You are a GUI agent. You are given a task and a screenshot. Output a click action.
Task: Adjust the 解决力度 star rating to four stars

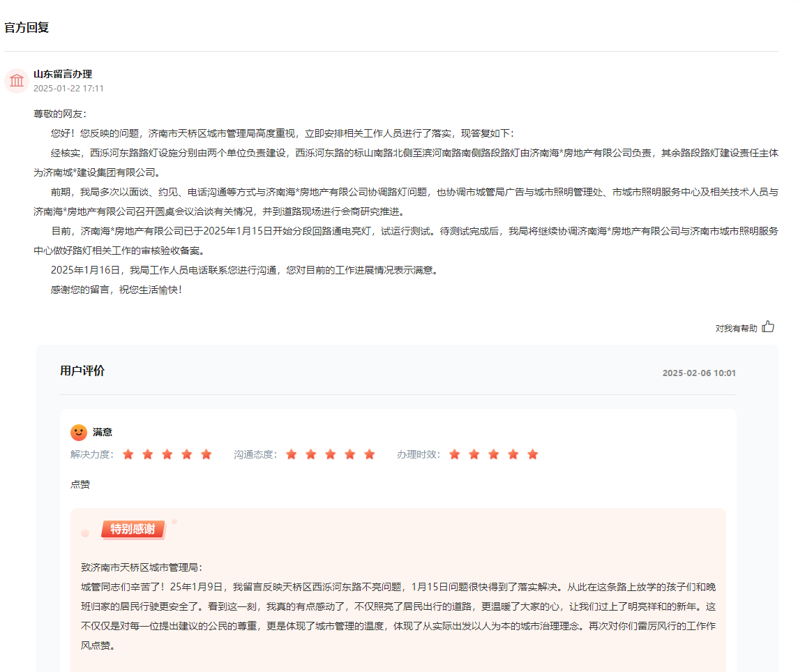point(186,454)
